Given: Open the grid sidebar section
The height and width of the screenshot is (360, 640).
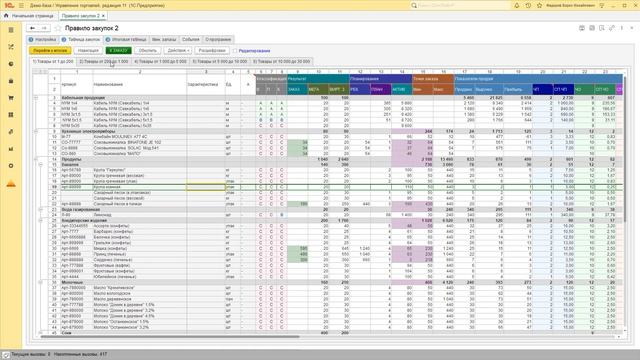Looking at the screenshot, I should tap(11, 115).
